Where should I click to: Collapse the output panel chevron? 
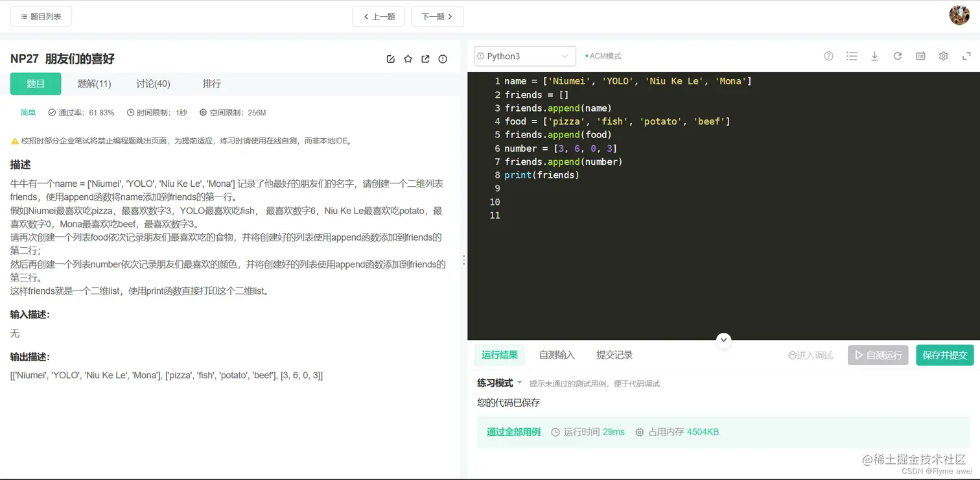click(723, 340)
